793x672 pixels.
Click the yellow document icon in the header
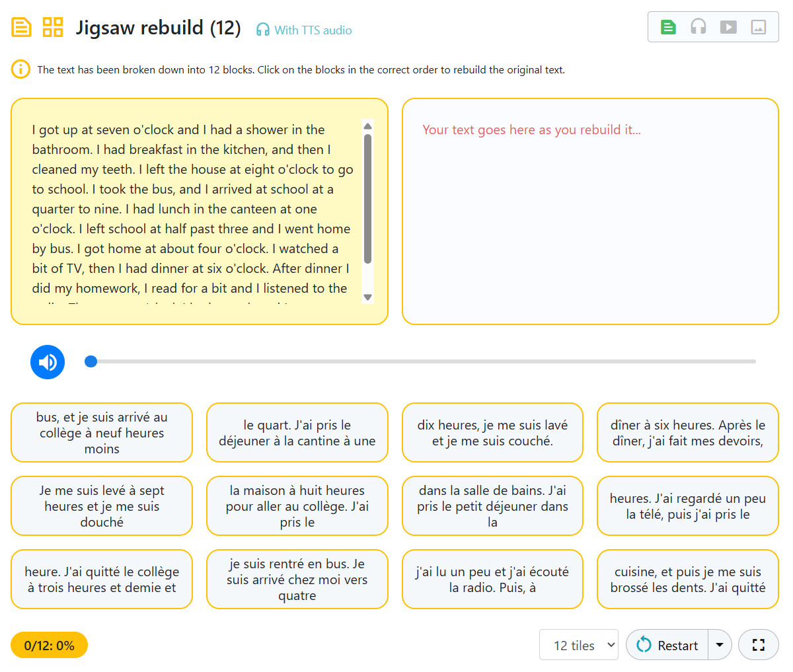point(21,28)
